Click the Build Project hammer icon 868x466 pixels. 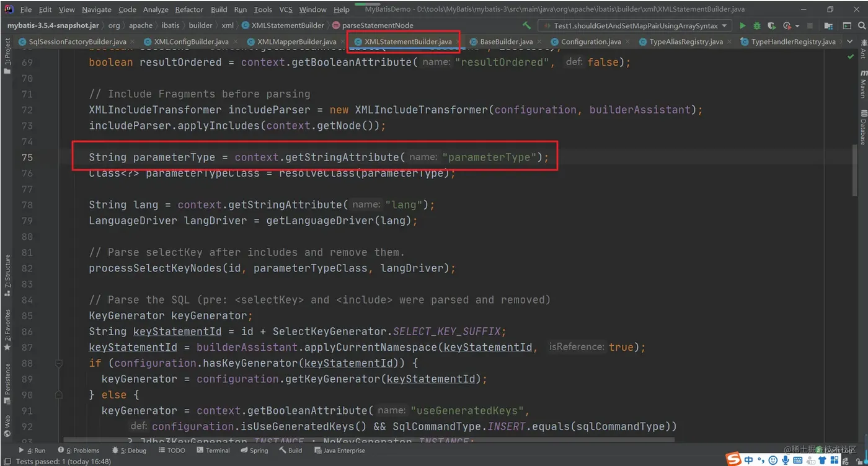click(x=526, y=25)
